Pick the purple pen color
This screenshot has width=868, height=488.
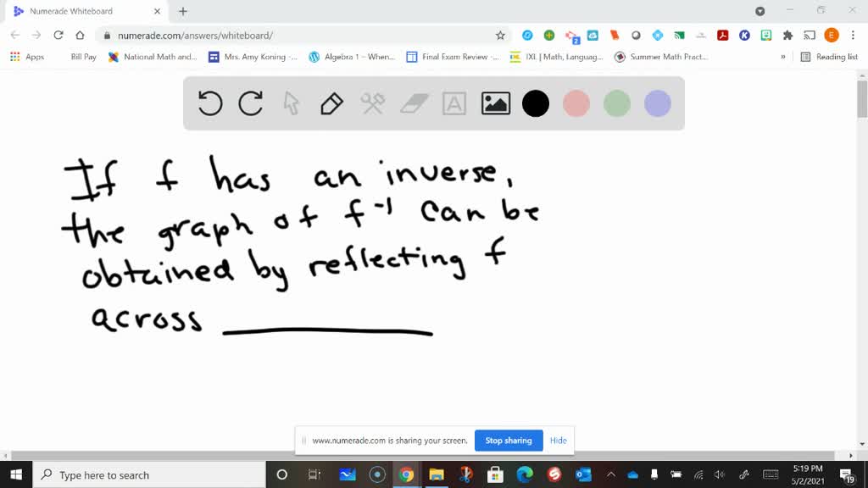point(658,103)
